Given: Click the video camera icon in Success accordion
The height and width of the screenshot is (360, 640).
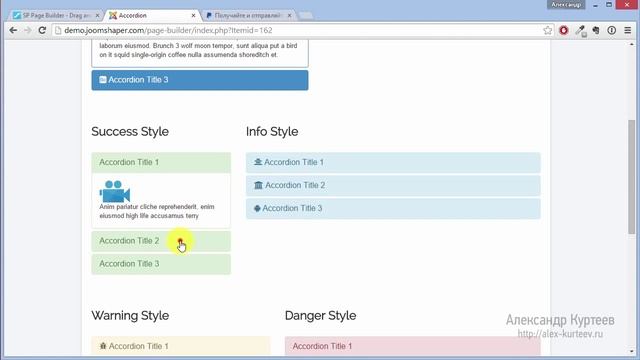Looking at the screenshot, I should (115, 191).
